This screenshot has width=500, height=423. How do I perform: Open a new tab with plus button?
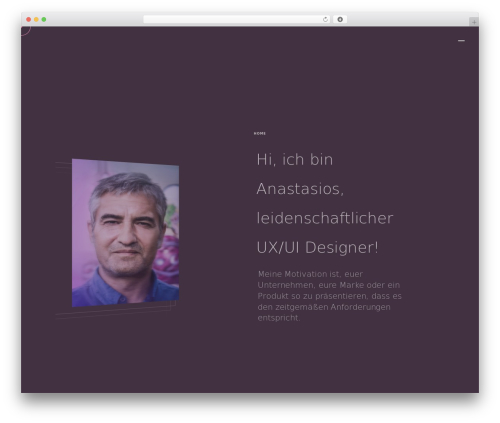(x=474, y=22)
